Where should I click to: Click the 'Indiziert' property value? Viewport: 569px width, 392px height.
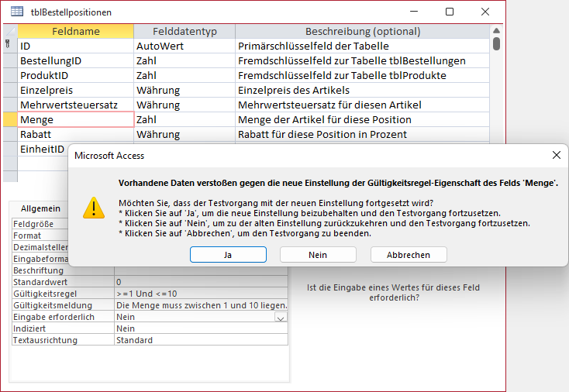tap(200, 328)
